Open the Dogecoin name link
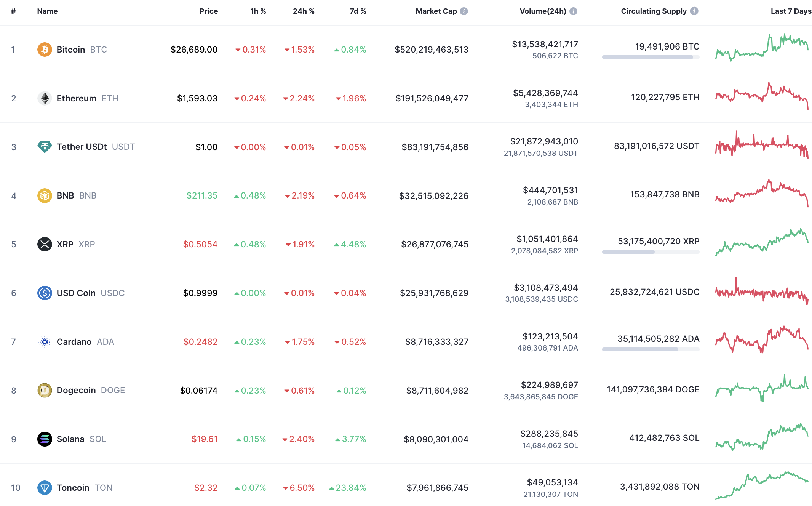 pos(76,390)
